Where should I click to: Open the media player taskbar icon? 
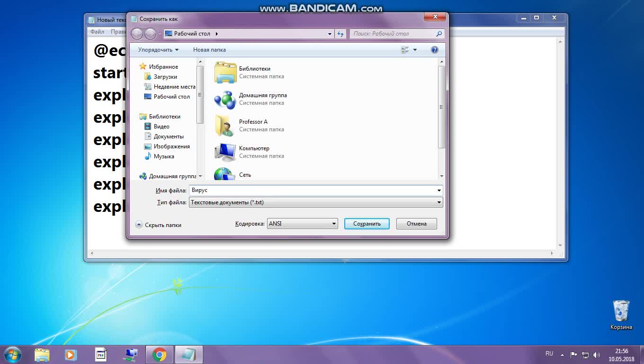pyautogui.click(x=70, y=355)
